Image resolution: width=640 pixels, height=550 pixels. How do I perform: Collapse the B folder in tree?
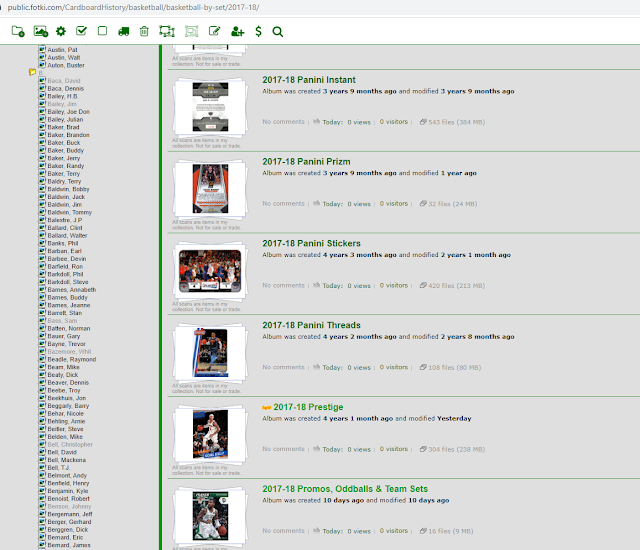[33, 72]
